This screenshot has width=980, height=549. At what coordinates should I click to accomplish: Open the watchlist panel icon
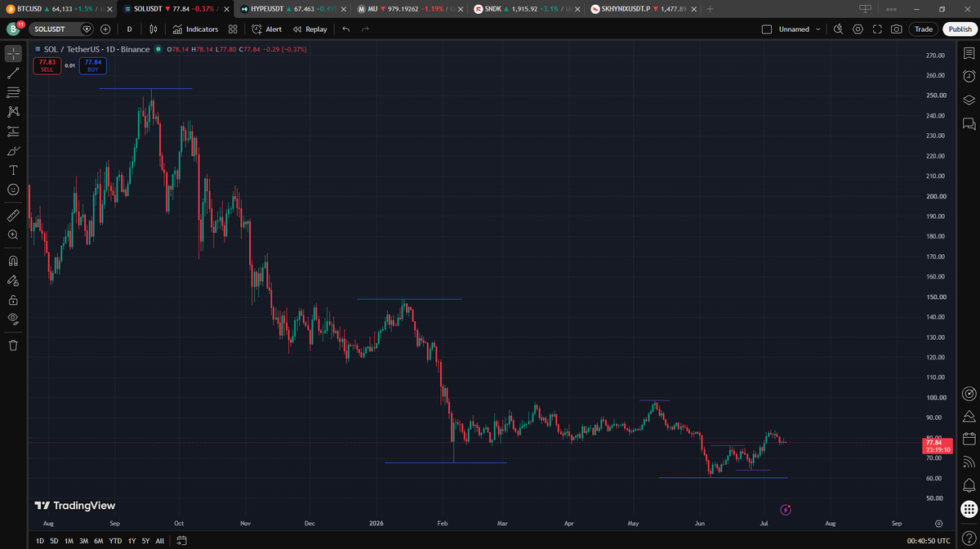(x=969, y=54)
